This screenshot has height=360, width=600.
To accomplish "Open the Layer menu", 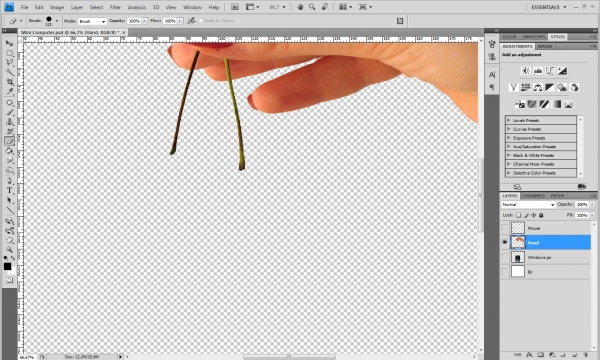I will point(77,7).
